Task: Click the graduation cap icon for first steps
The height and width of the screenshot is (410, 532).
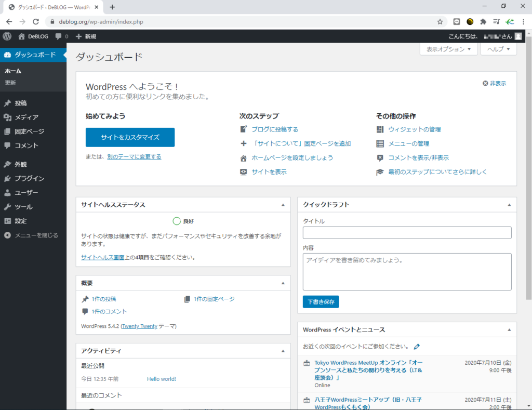Action: 380,172
